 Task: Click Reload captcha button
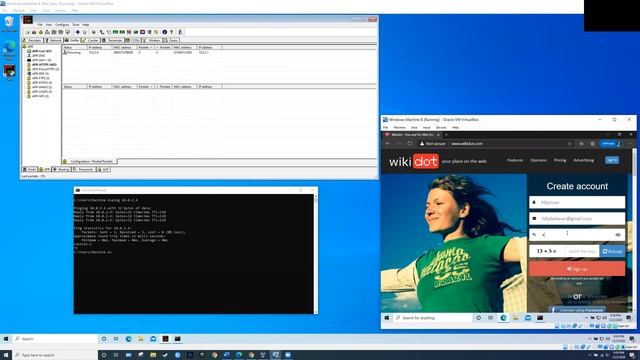pos(612,251)
